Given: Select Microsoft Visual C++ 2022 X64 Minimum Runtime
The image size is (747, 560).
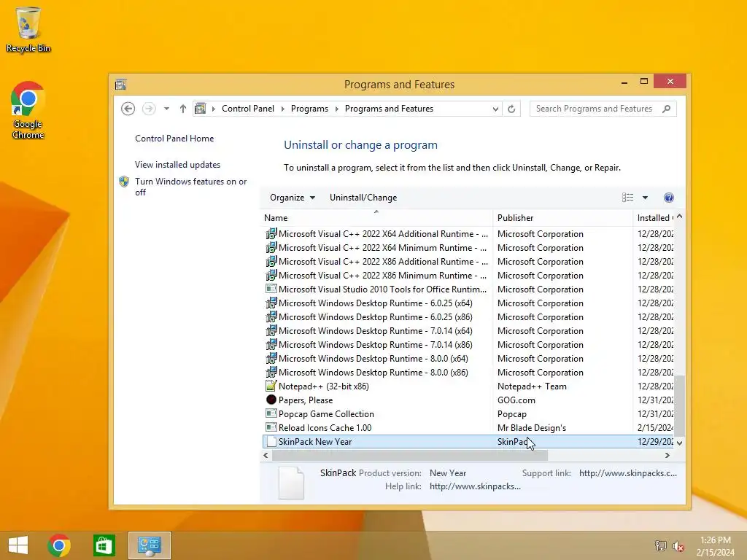Looking at the screenshot, I should point(468,248).
